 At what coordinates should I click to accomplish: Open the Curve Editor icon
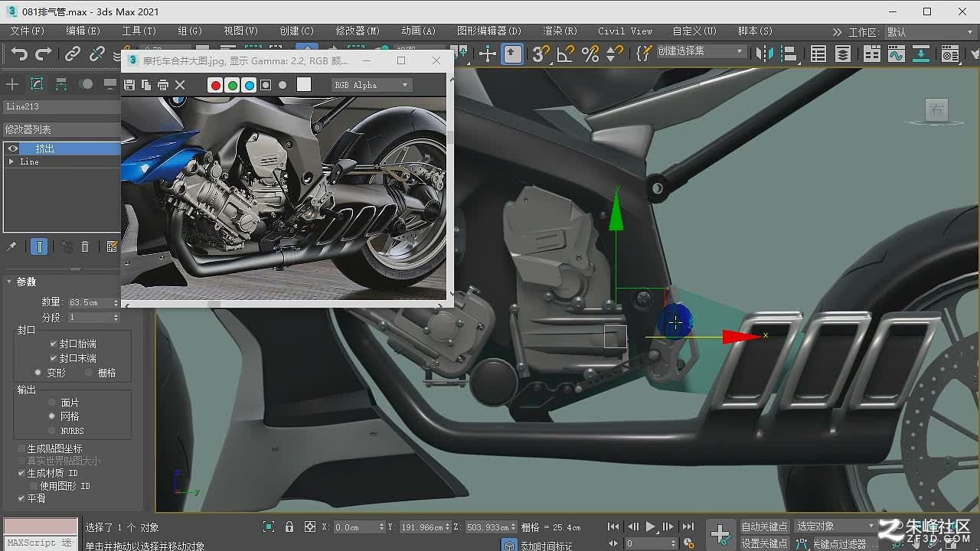pyautogui.click(x=896, y=54)
